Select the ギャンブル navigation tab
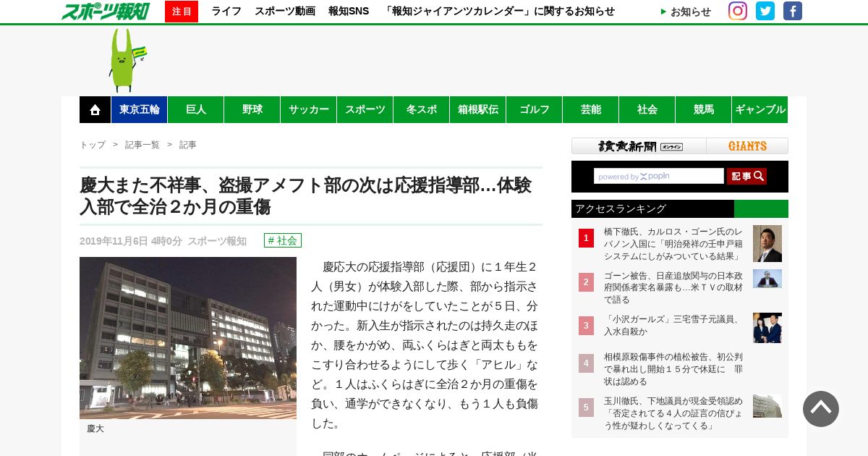Screen dimensions: 868x456 (x=760, y=109)
